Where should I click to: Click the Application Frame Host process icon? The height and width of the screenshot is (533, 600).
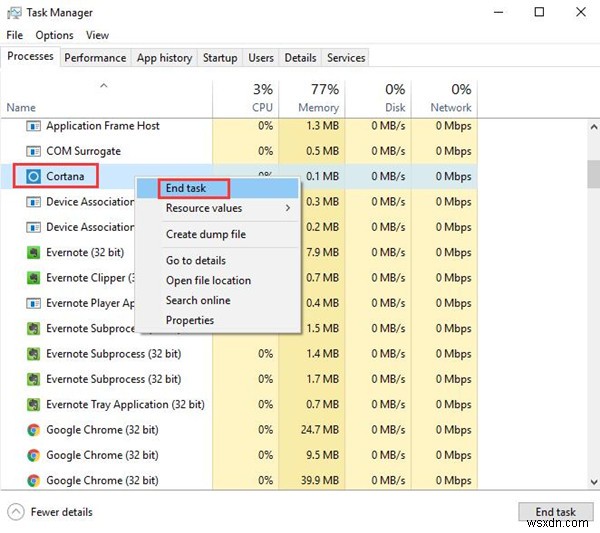[33, 126]
